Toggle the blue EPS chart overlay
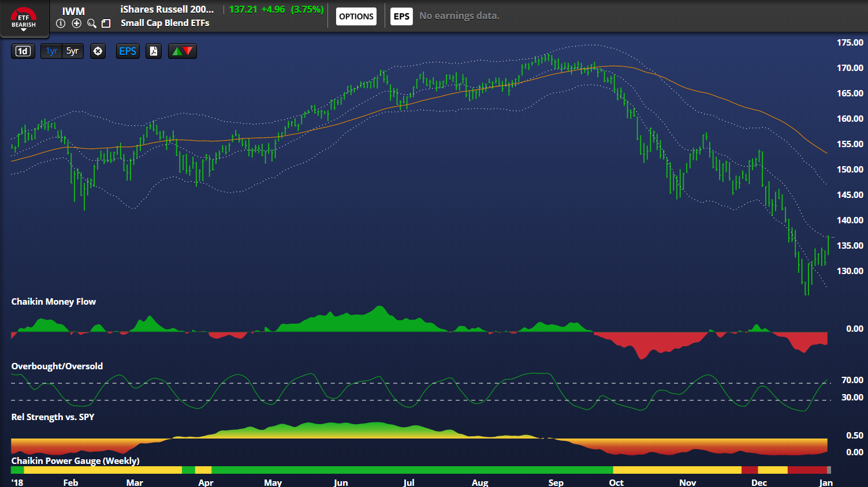The image size is (868, 487). tap(128, 51)
